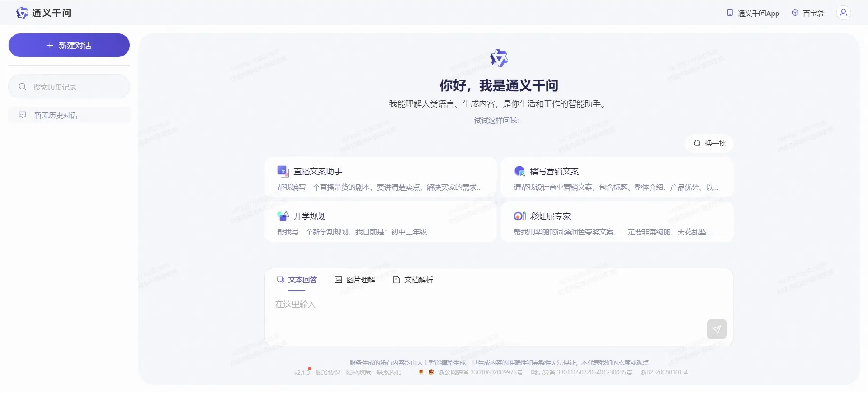Open the 隐私政策 footer link
This screenshot has width=868, height=393.
359,372
